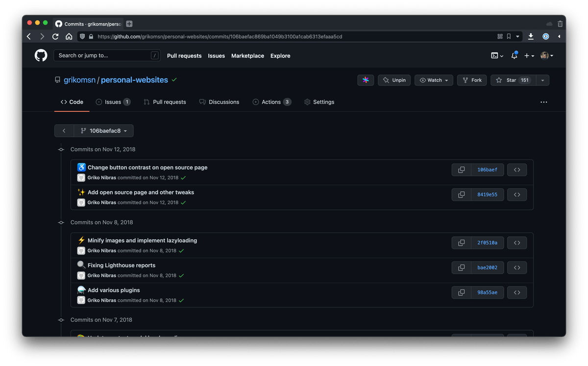Screen dimensions: 588x366
Task: Browse the repository at commit bae2002
Action: click(517, 268)
